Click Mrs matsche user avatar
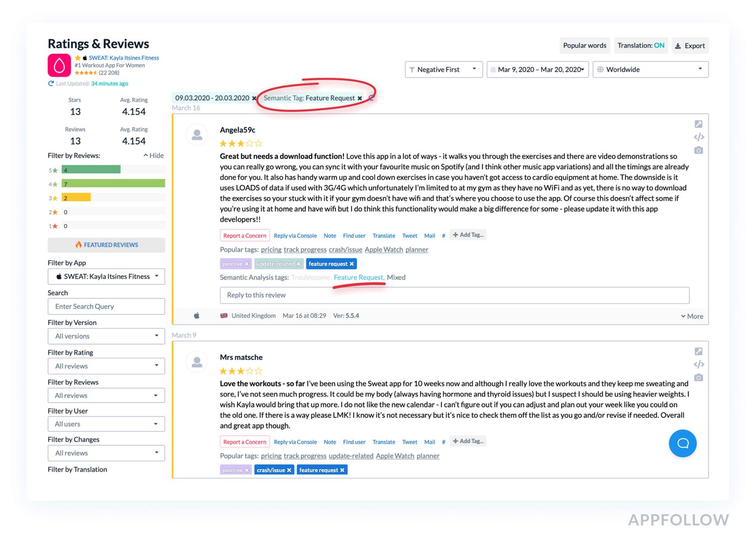 click(x=197, y=362)
